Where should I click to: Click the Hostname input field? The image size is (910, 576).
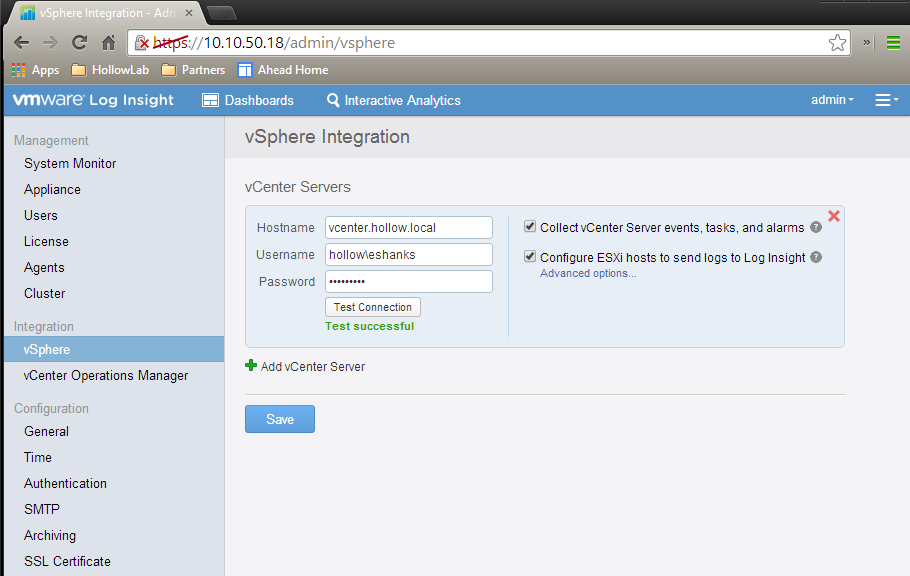point(408,228)
